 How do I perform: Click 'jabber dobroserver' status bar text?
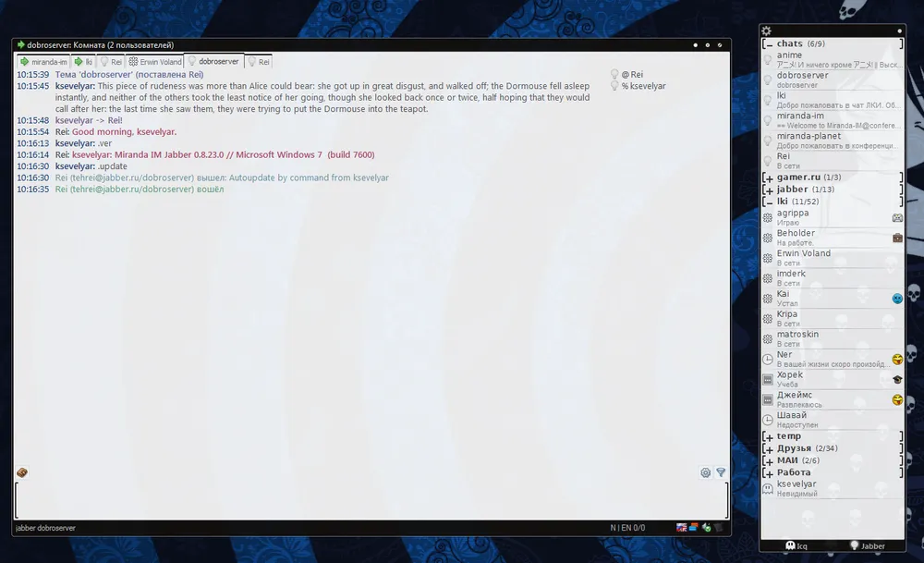pos(45,528)
